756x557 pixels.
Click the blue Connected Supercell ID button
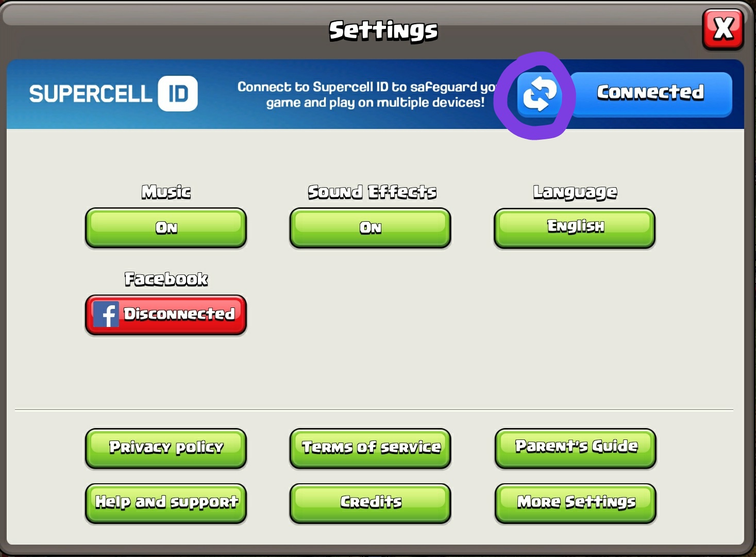click(650, 94)
